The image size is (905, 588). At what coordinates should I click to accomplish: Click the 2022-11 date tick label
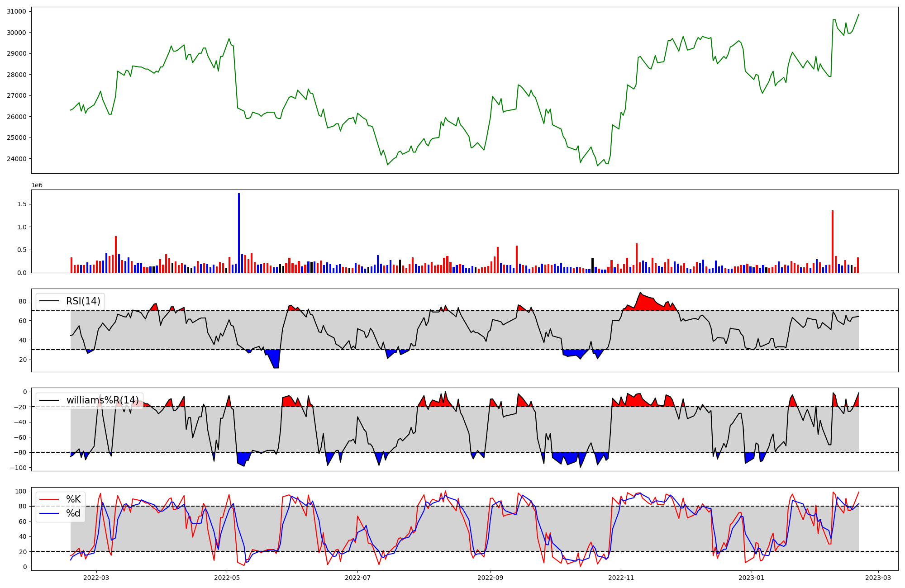coord(621,578)
